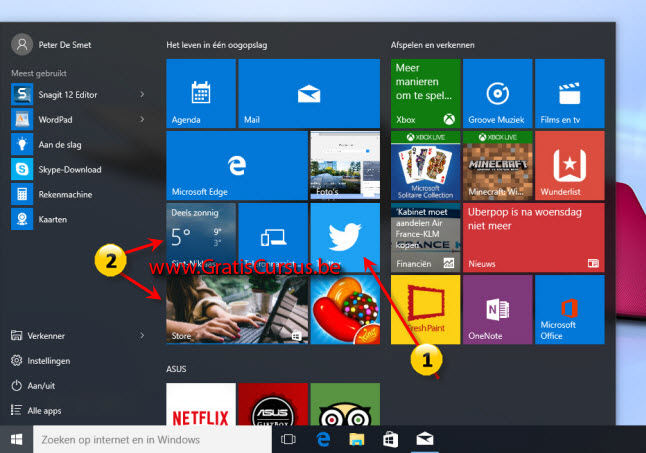Open Task View on the taskbar
The width and height of the screenshot is (646, 453).
pyautogui.click(x=288, y=439)
